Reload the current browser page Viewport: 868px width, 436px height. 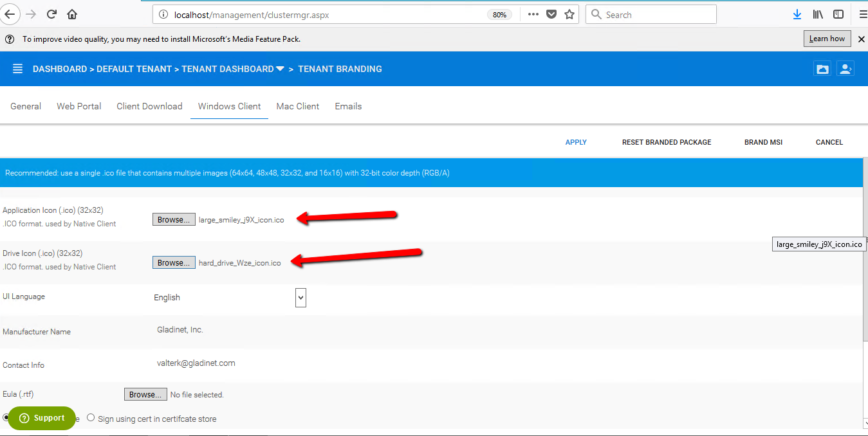pyautogui.click(x=52, y=14)
